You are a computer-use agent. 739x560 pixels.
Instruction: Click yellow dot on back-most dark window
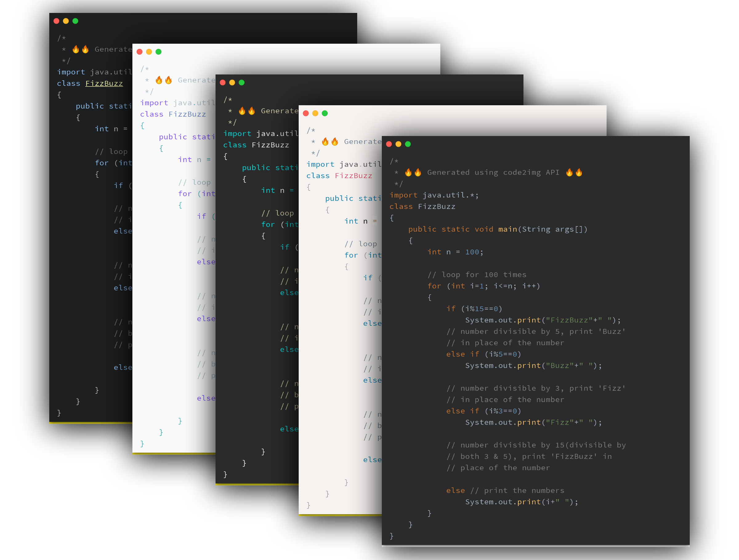click(x=66, y=21)
